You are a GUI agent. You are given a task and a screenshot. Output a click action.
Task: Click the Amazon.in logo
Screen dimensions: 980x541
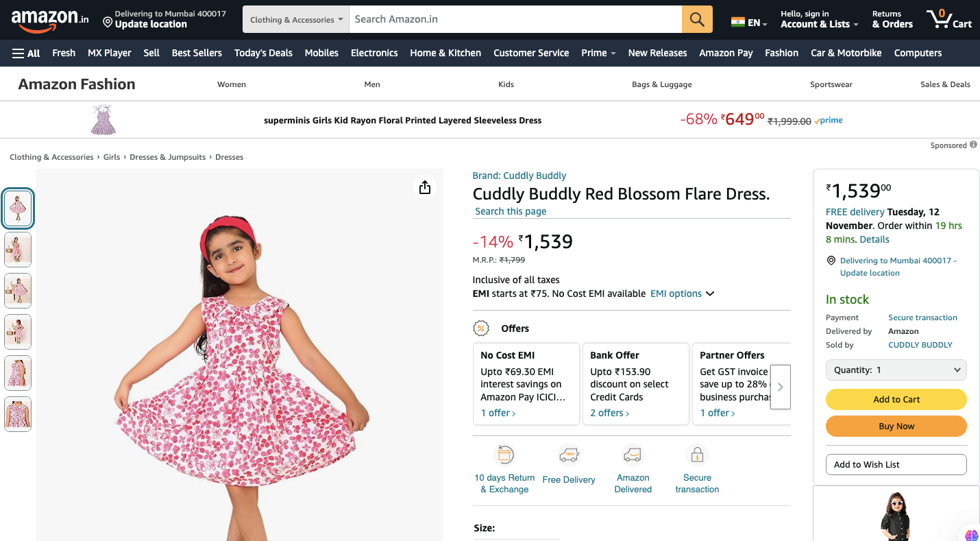tap(50, 20)
